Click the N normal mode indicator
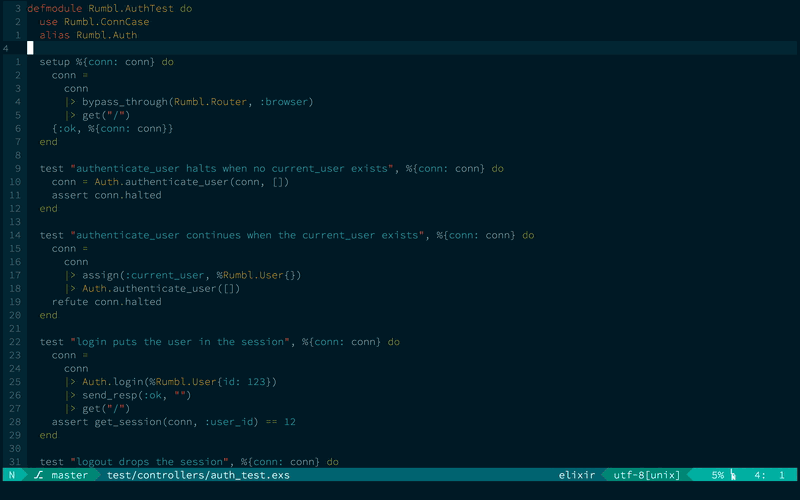This screenshot has height=500, width=800. point(11,475)
